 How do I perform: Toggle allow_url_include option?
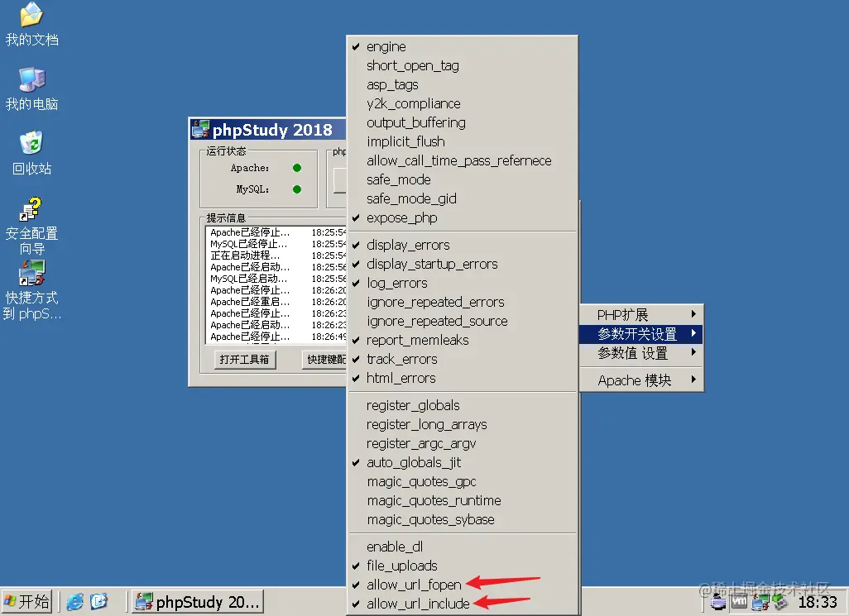pyautogui.click(x=463, y=604)
